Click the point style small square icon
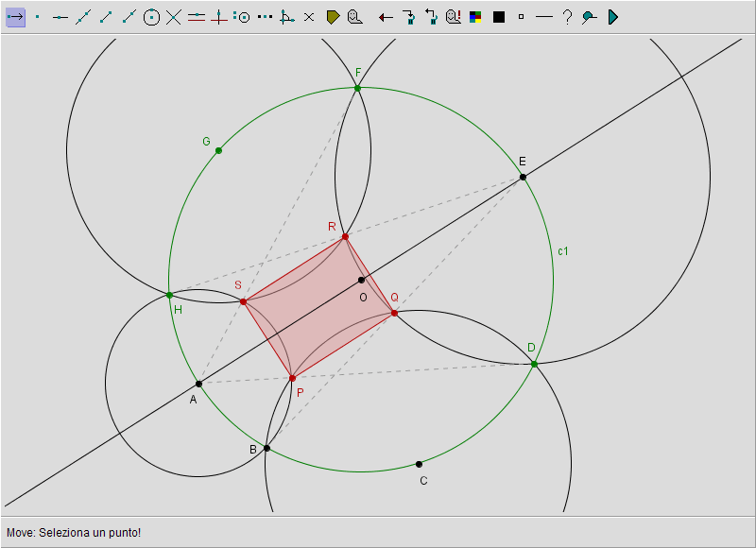 (x=522, y=17)
